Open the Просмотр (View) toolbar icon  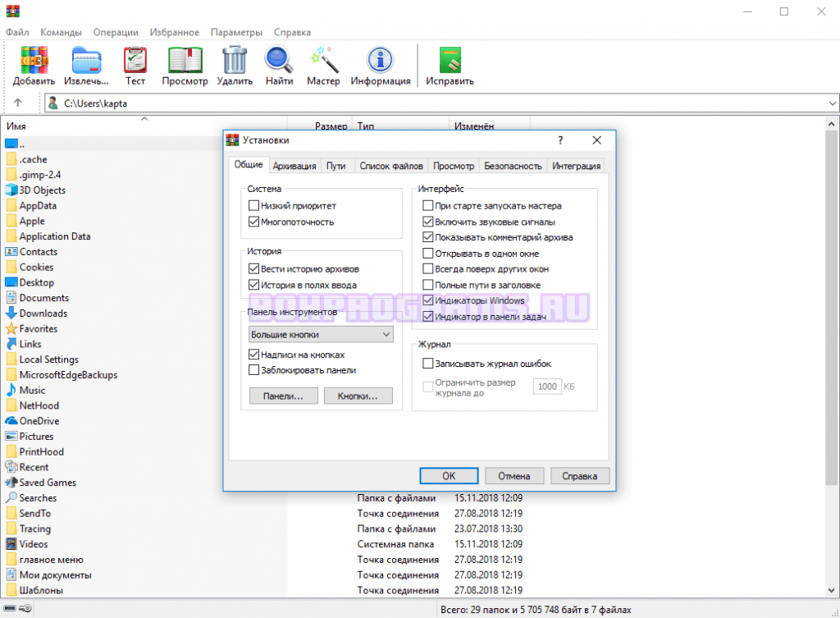pyautogui.click(x=185, y=62)
